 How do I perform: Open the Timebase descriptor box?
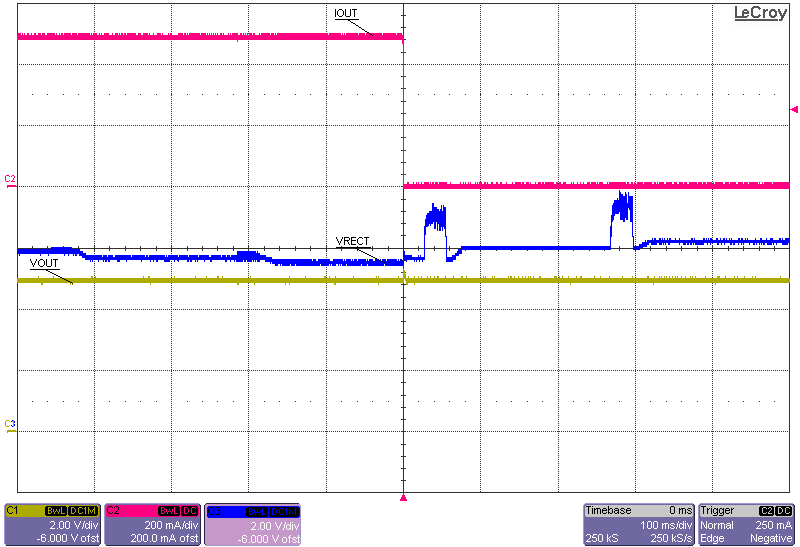pos(639,525)
